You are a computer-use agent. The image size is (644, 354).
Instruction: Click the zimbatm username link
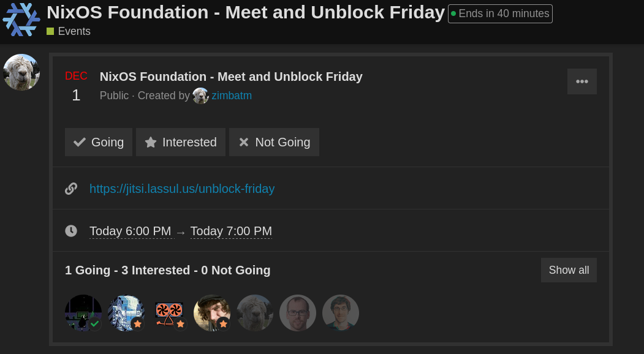[232, 96]
